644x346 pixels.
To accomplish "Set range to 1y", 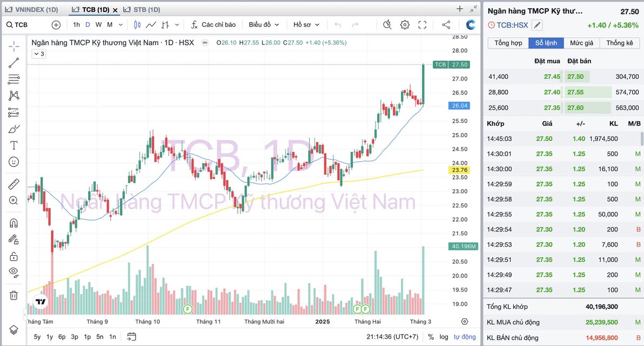I will pyautogui.click(x=50, y=337).
